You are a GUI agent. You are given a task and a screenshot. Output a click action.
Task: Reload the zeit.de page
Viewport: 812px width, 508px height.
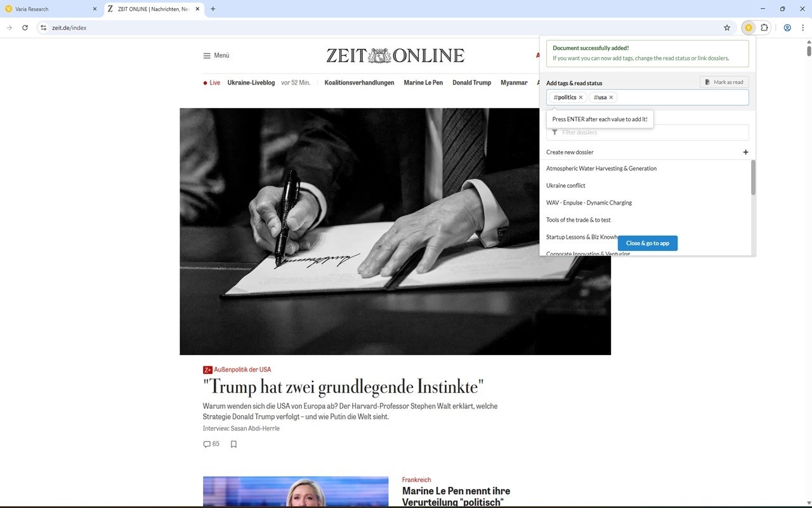pyautogui.click(x=25, y=28)
